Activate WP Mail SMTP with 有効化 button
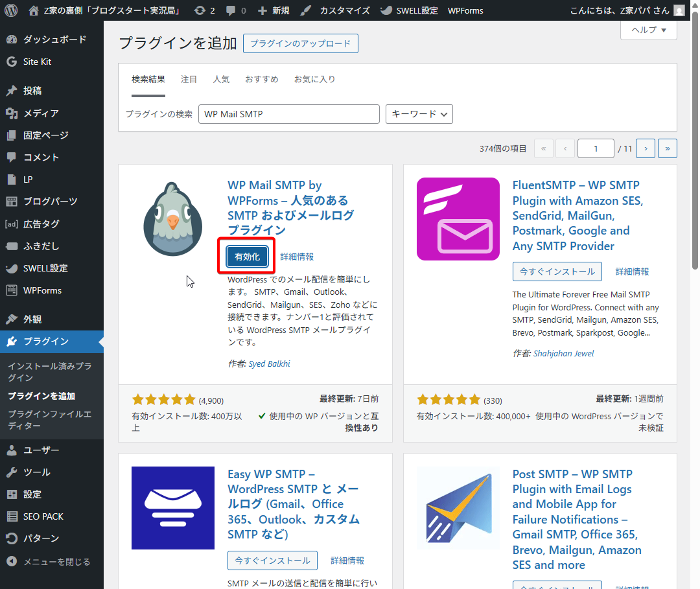Image resolution: width=700 pixels, height=589 pixels. [247, 257]
